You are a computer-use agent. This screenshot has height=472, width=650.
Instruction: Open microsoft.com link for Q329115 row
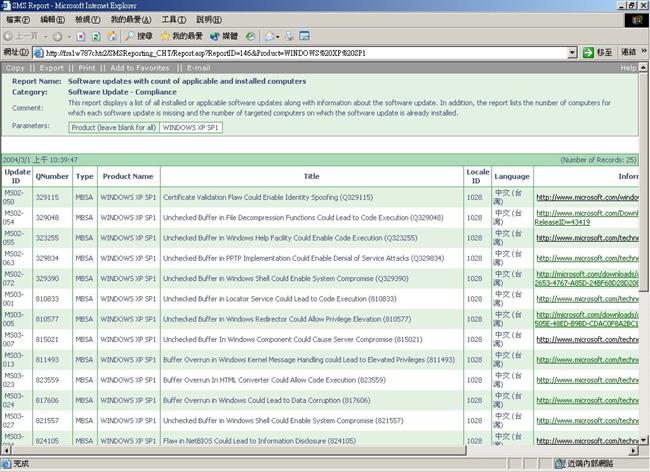click(x=587, y=197)
